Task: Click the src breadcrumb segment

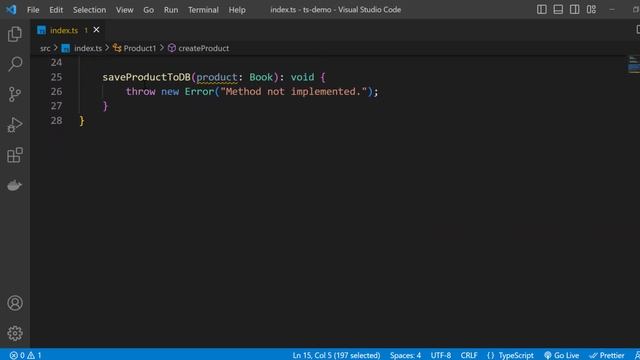Action: click(45, 48)
